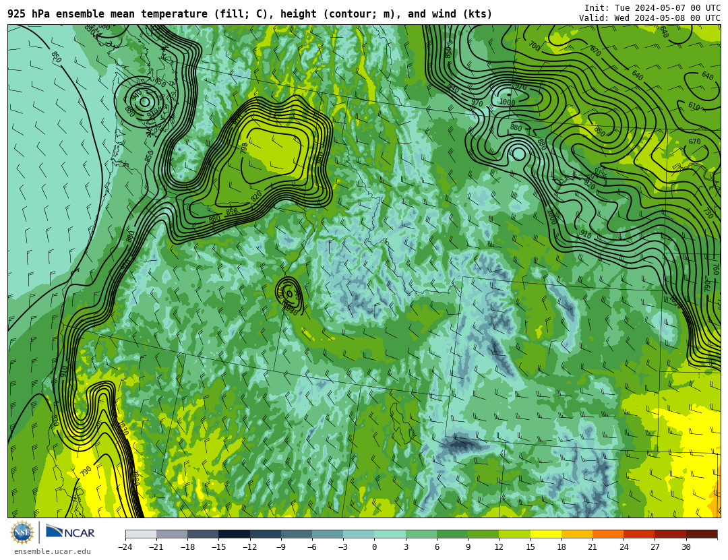
Task: Click the NCAR logo
Action: coord(71,532)
